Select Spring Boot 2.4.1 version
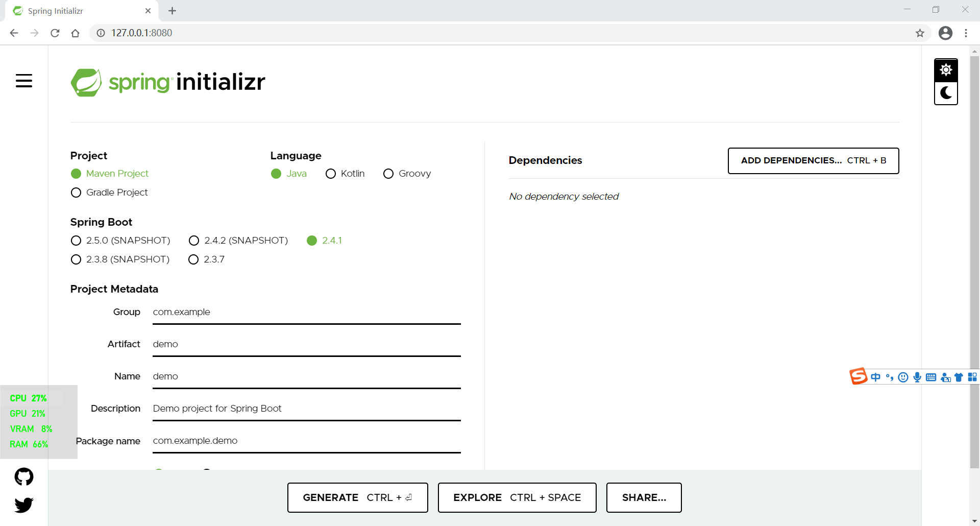 coord(324,241)
